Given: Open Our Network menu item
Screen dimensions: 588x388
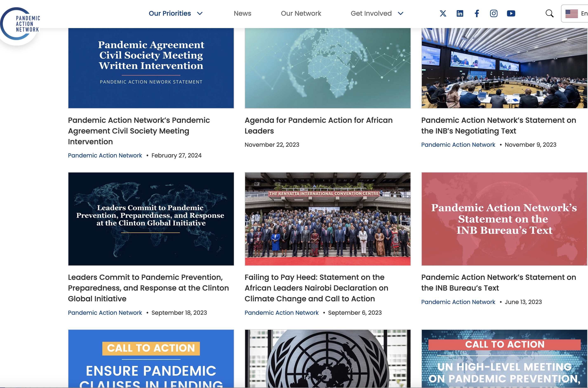Looking at the screenshot, I should 301,13.
